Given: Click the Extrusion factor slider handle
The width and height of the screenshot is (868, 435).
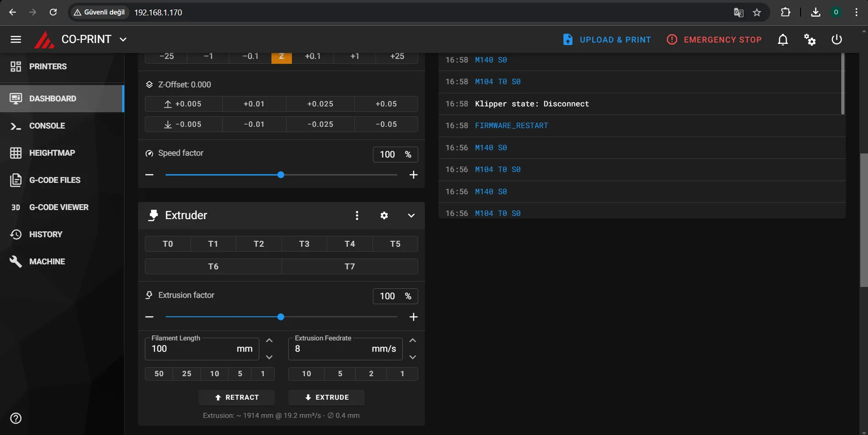Looking at the screenshot, I should click(x=281, y=317).
